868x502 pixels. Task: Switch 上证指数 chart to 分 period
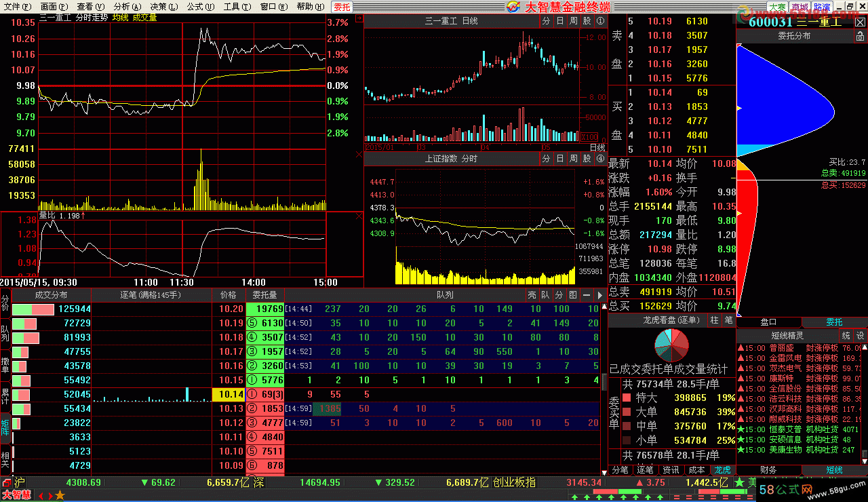point(547,158)
